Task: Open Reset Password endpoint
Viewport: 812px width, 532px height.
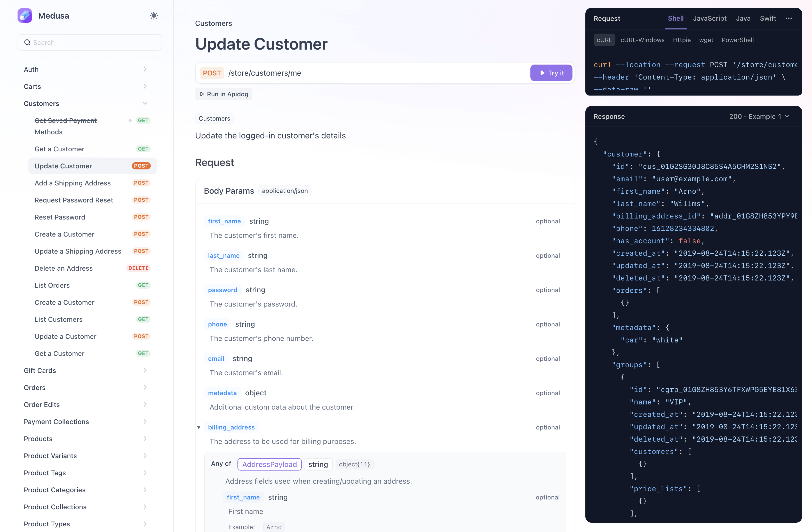Action: 92,217
